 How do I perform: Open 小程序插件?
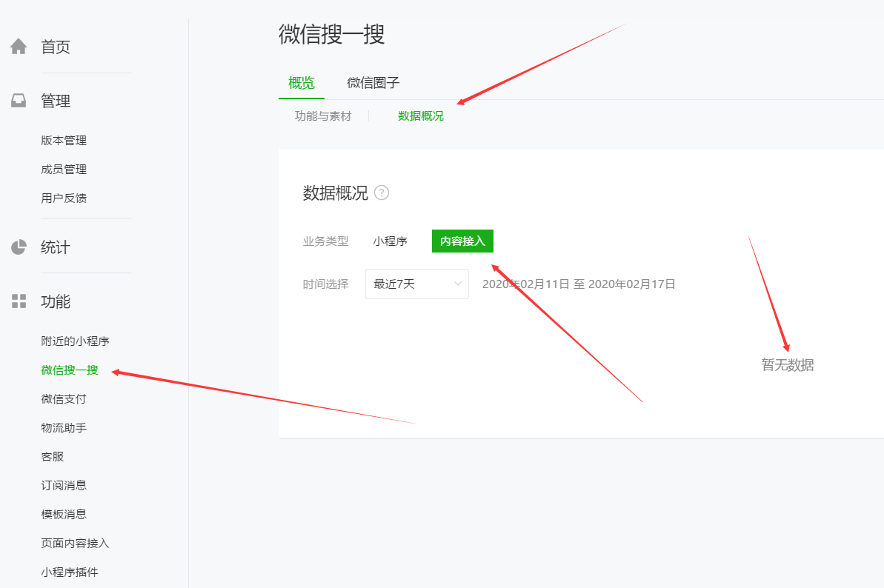coord(70,572)
